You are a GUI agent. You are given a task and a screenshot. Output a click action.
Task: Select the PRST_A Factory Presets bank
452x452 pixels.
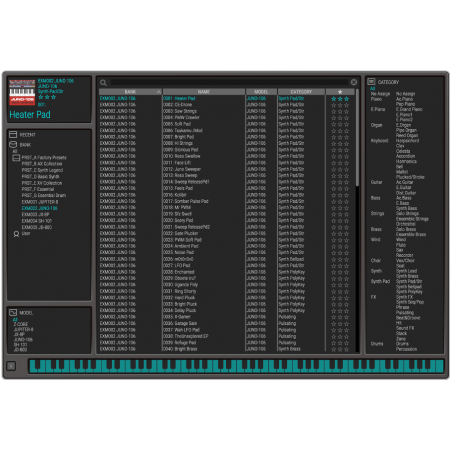pos(44,158)
